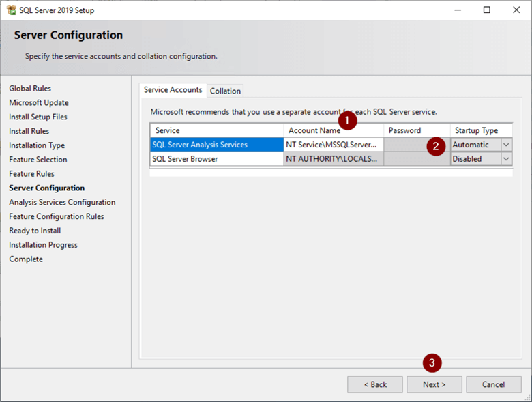Click the Service column header
The width and height of the screenshot is (532, 402).
tap(216, 130)
